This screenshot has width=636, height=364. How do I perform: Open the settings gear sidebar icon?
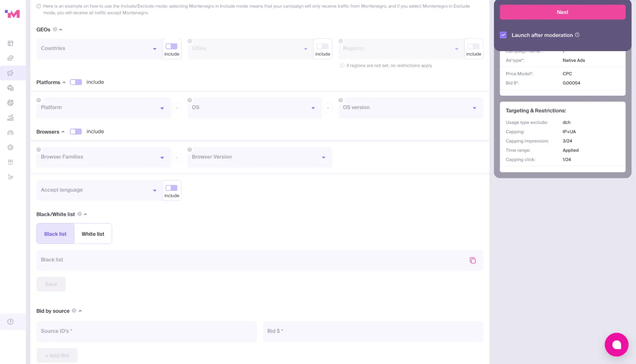coord(10,147)
